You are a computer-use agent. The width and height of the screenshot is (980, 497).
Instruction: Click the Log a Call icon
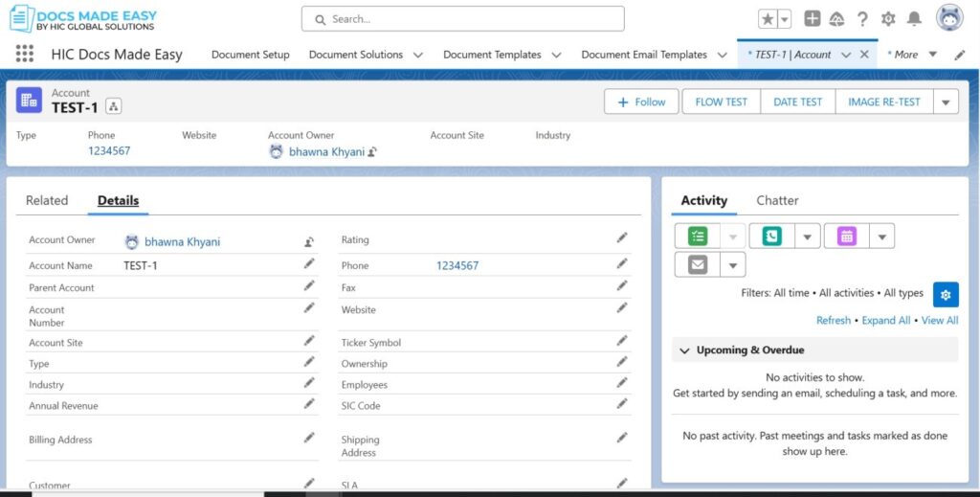point(772,237)
